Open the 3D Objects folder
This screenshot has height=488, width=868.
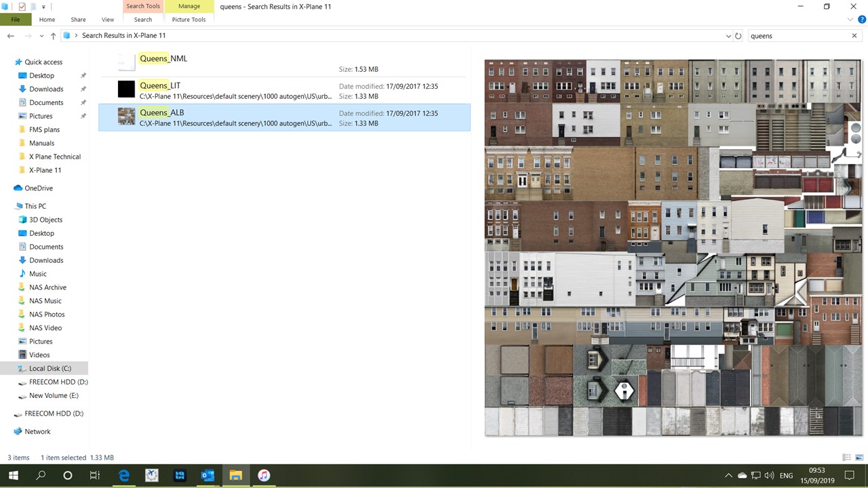(x=45, y=220)
